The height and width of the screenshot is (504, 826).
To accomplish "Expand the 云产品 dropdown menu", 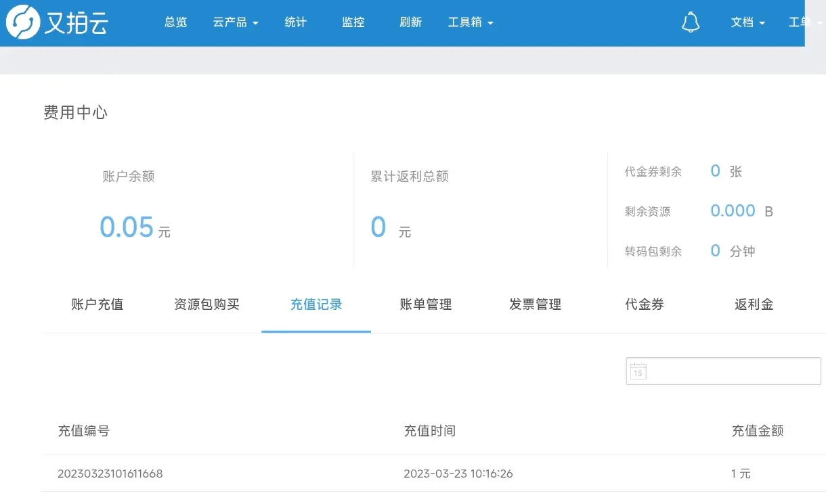I will pos(236,22).
